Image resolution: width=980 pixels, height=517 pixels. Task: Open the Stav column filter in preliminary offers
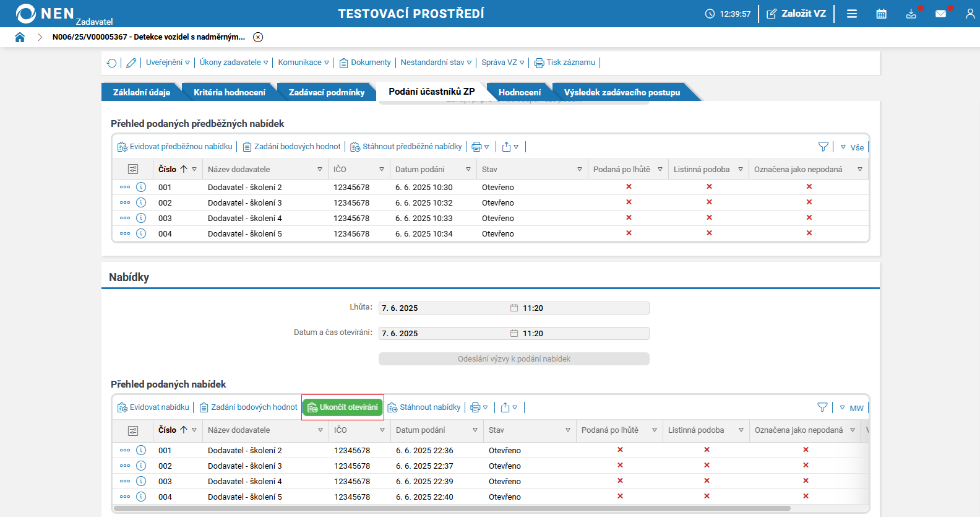pyautogui.click(x=580, y=170)
